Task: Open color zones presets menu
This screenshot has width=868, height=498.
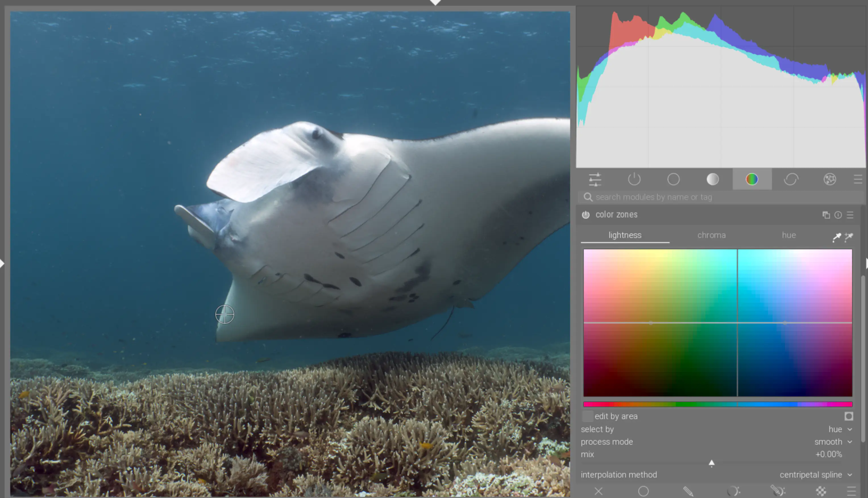Action: pyautogui.click(x=850, y=215)
